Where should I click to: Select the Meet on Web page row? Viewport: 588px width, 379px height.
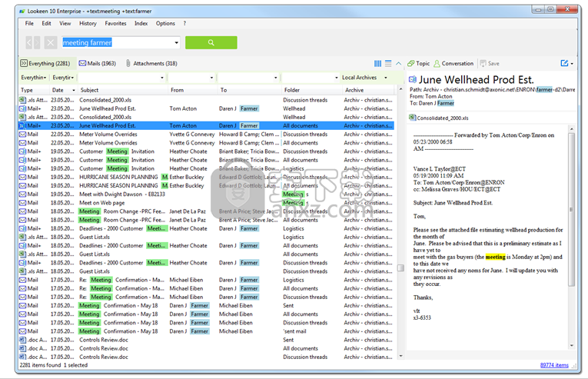(x=206, y=203)
